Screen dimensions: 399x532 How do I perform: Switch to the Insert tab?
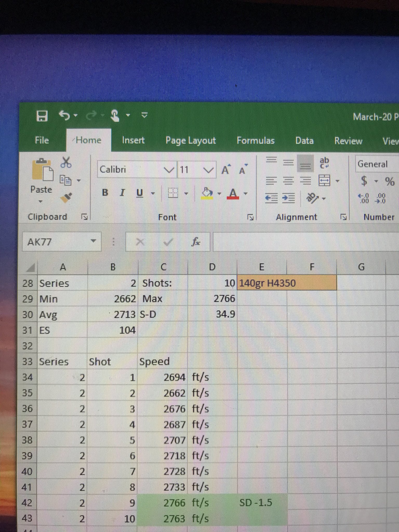[x=133, y=140]
